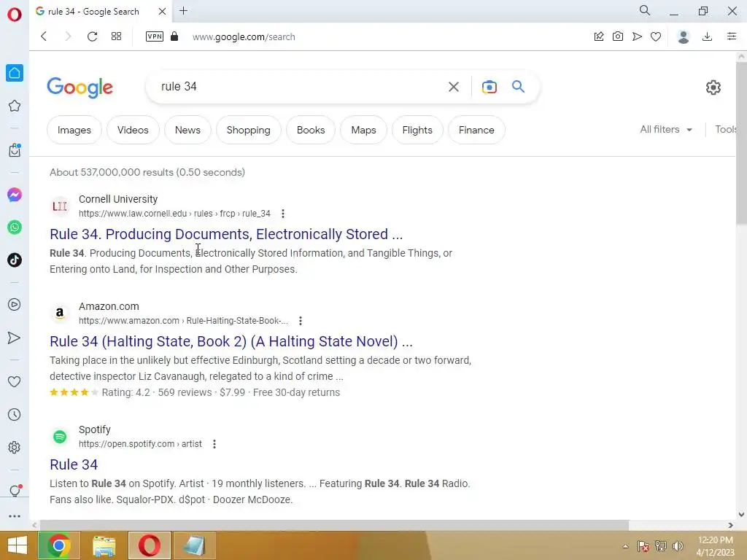Open File Explorer from the taskbar
Image resolution: width=747 pixels, height=560 pixels.
pyautogui.click(x=104, y=545)
